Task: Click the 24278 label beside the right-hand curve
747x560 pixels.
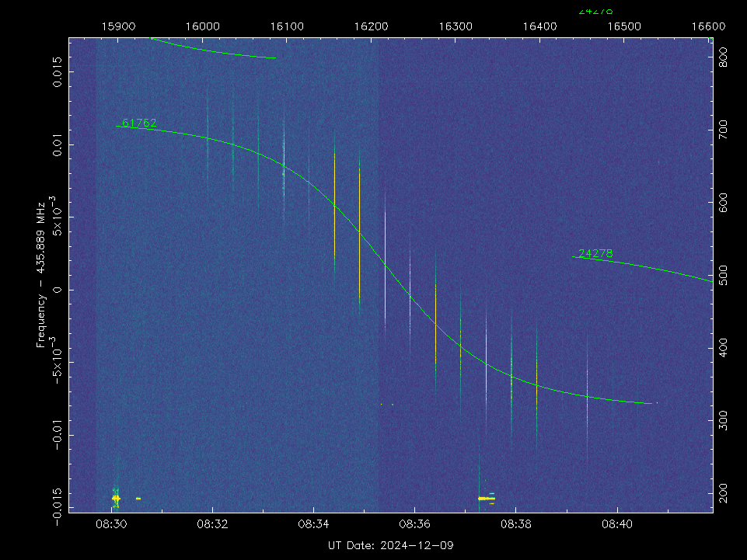Action: (x=595, y=253)
